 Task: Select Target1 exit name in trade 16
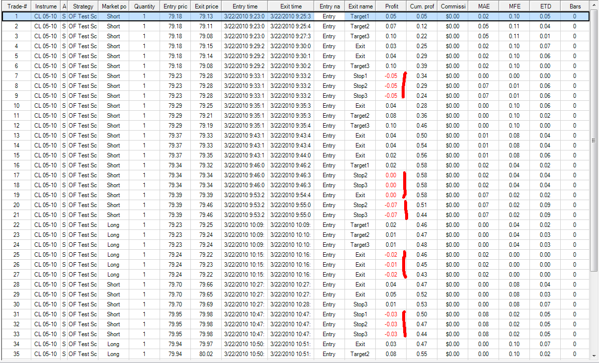pyautogui.click(x=360, y=165)
